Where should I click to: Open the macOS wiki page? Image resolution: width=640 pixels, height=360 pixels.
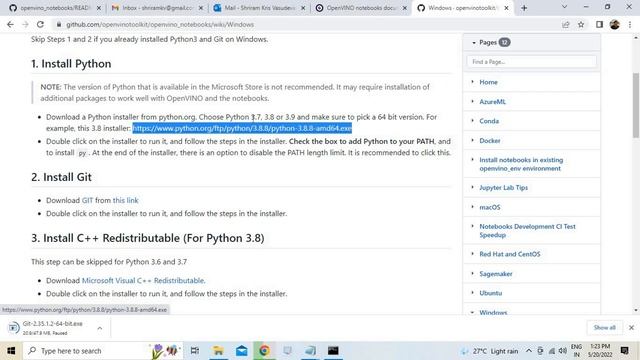click(490, 207)
